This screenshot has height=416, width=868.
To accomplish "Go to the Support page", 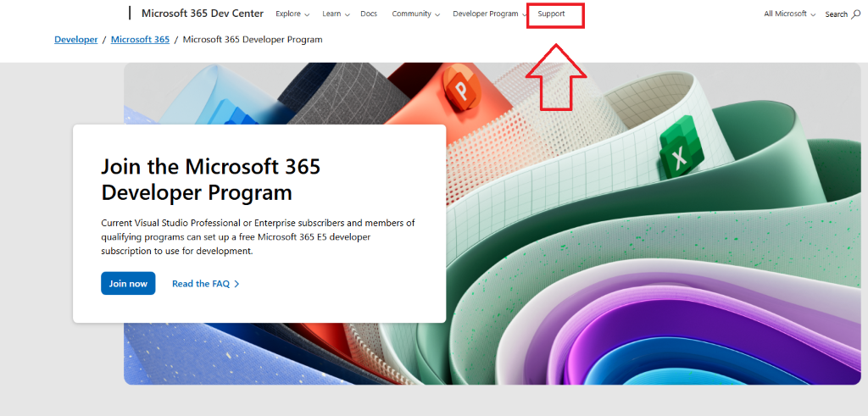I will pos(551,14).
